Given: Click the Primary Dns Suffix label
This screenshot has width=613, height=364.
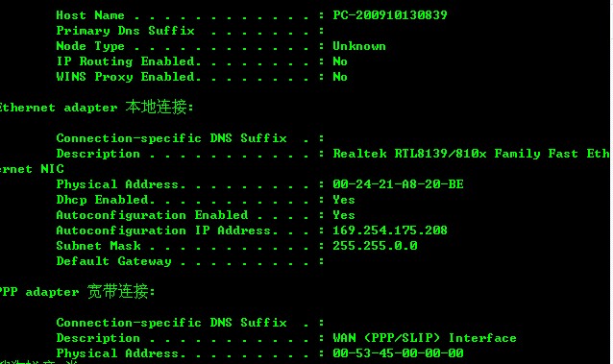Looking at the screenshot, I should [x=125, y=31].
